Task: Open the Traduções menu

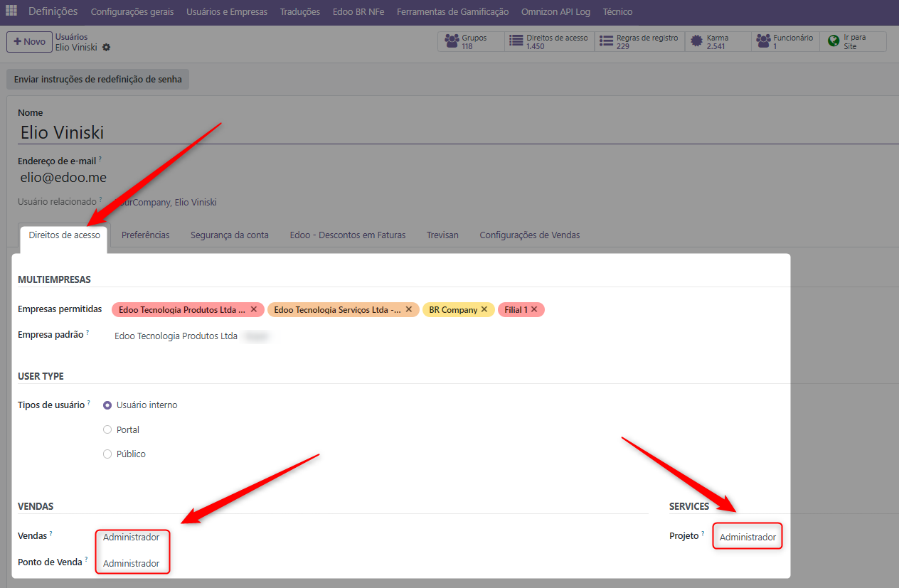Action: pyautogui.click(x=300, y=11)
